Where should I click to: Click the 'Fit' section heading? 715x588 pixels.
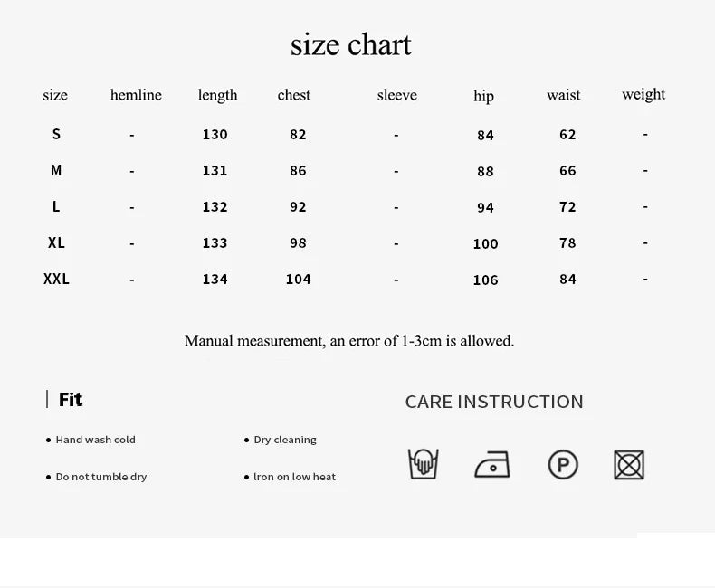71,399
